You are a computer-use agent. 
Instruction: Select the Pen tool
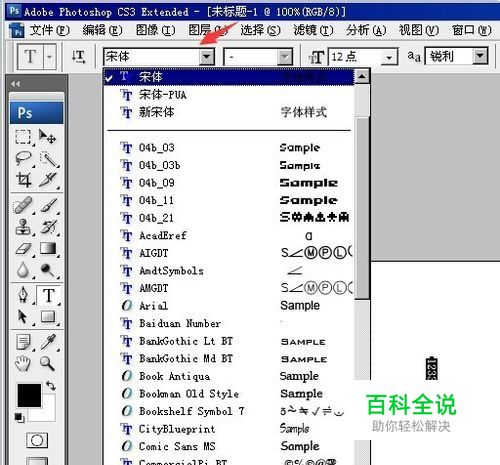tap(23, 295)
